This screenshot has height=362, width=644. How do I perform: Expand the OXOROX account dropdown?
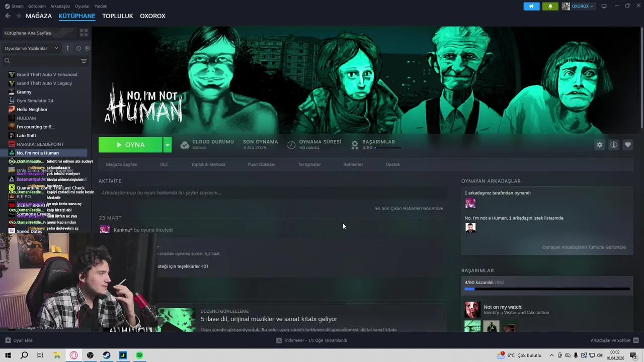click(x=578, y=6)
